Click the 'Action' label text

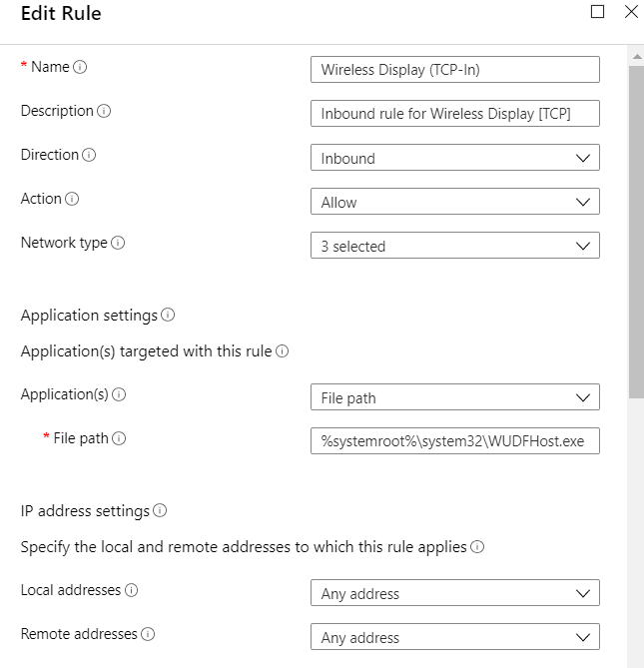pyautogui.click(x=41, y=199)
